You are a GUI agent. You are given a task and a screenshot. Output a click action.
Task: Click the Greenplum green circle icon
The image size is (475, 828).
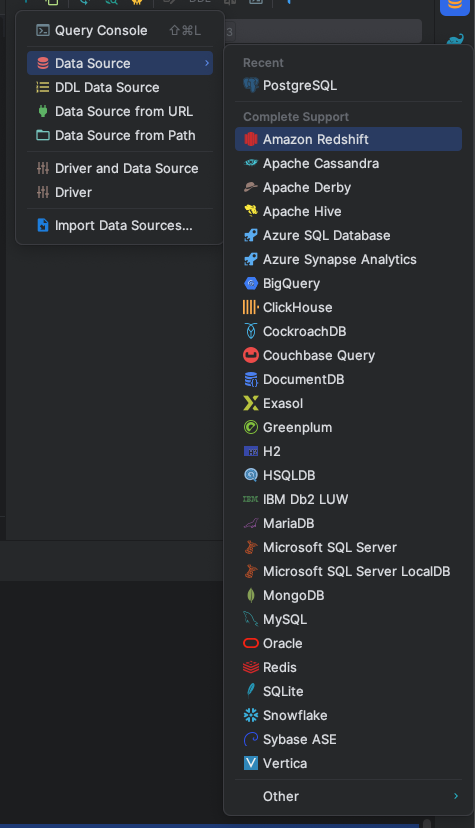251,427
